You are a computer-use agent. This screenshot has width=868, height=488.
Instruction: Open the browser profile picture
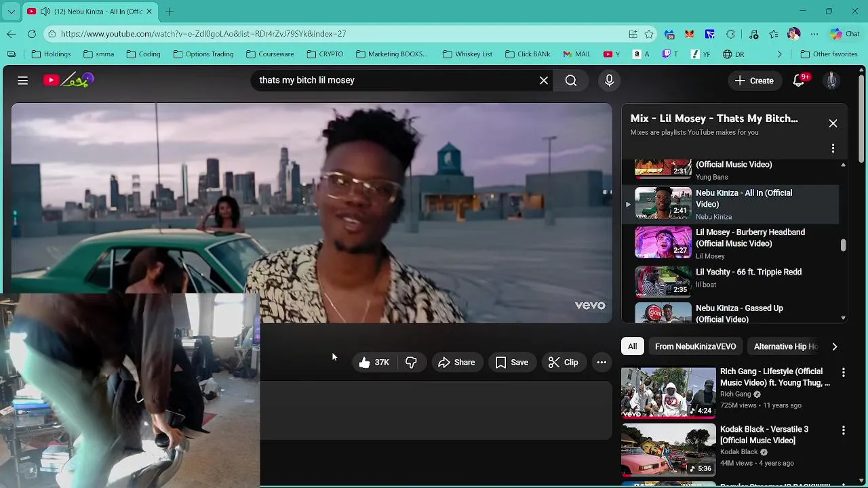(x=794, y=34)
